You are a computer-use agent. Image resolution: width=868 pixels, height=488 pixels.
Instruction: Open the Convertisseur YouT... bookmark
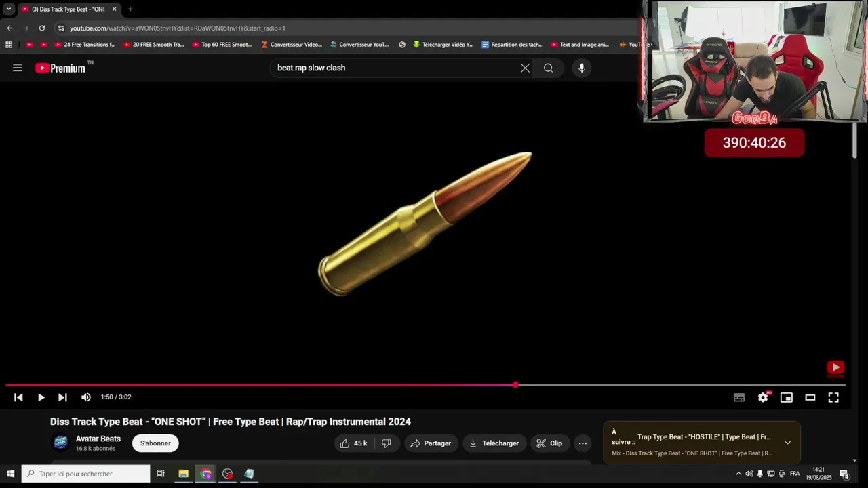click(x=359, y=45)
